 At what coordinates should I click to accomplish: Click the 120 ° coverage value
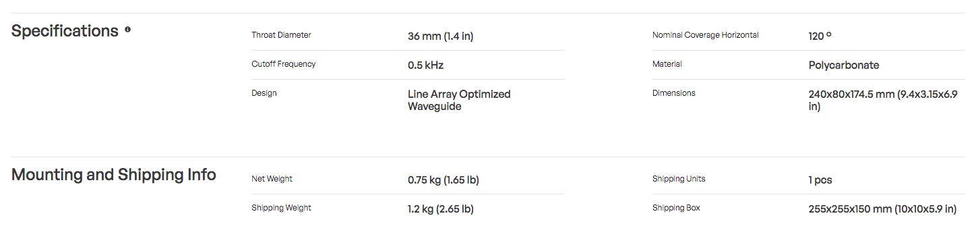[820, 36]
